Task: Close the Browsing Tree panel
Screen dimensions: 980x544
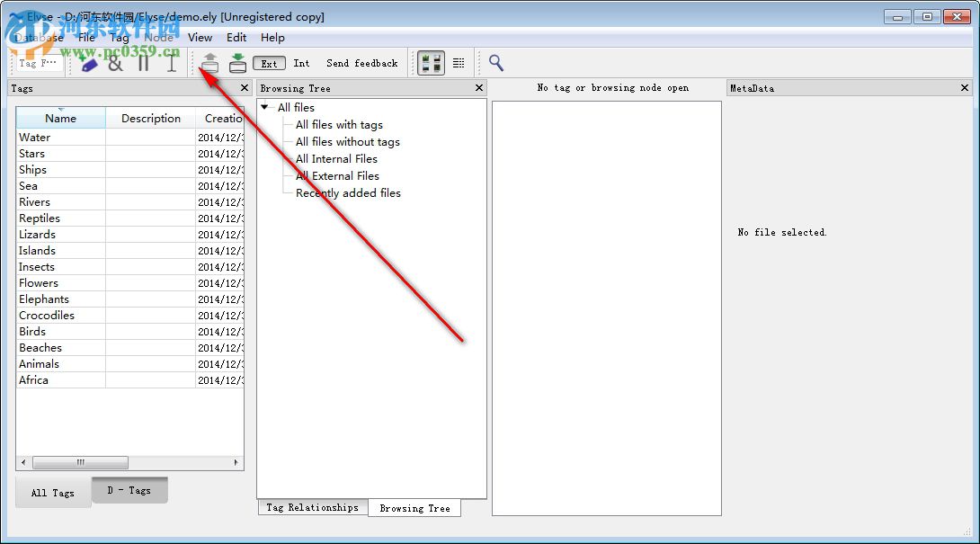Action: 479,88
